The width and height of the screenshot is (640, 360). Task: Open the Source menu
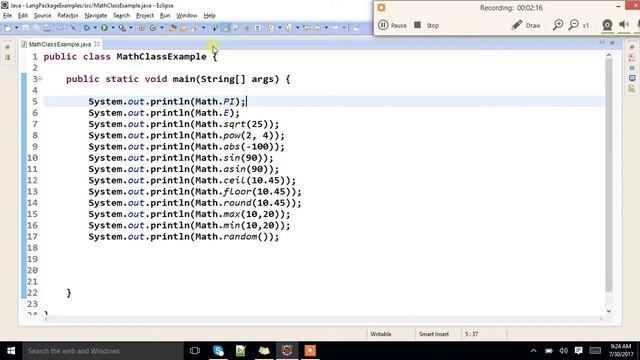point(42,16)
